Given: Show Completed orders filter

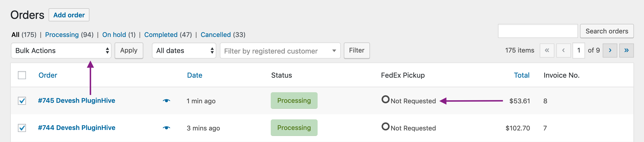Looking at the screenshot, I should point(161,35).
